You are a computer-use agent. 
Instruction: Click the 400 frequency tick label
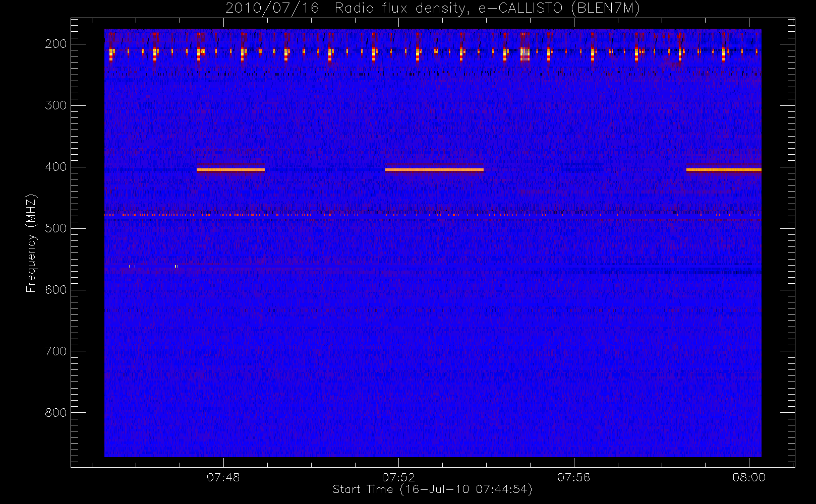click(56, 167)
